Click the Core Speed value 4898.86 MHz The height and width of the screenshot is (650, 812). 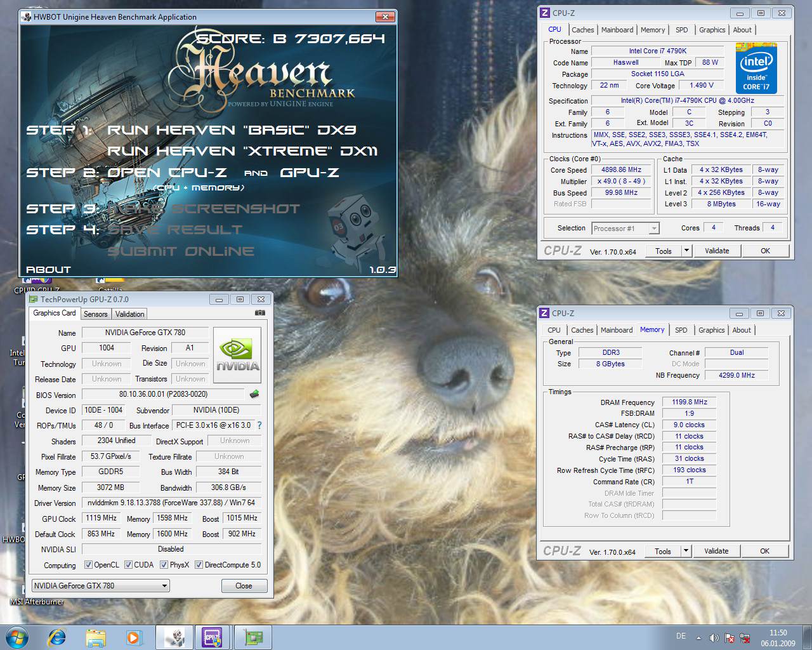[622, 169]
